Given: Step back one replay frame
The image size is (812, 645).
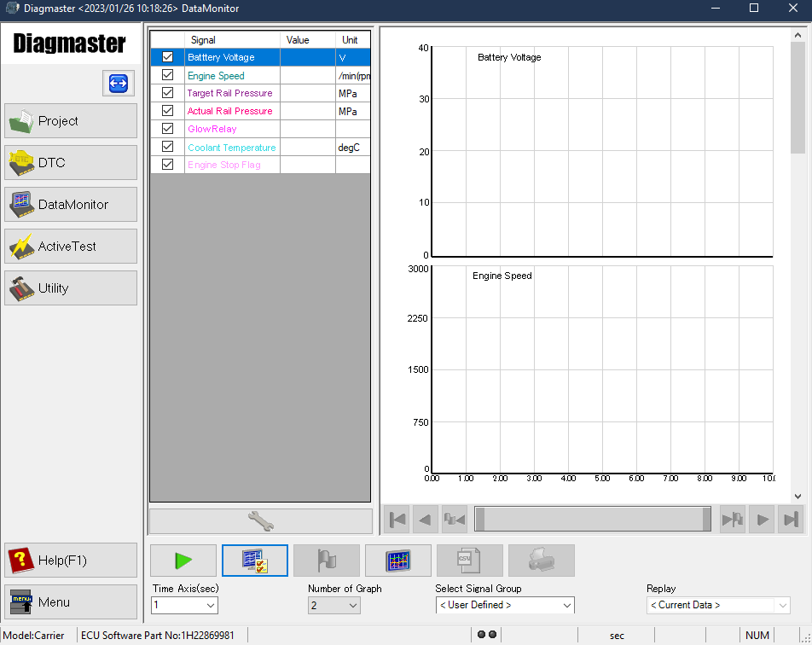Looking at the screenshot, I should [x=425, y=519].
